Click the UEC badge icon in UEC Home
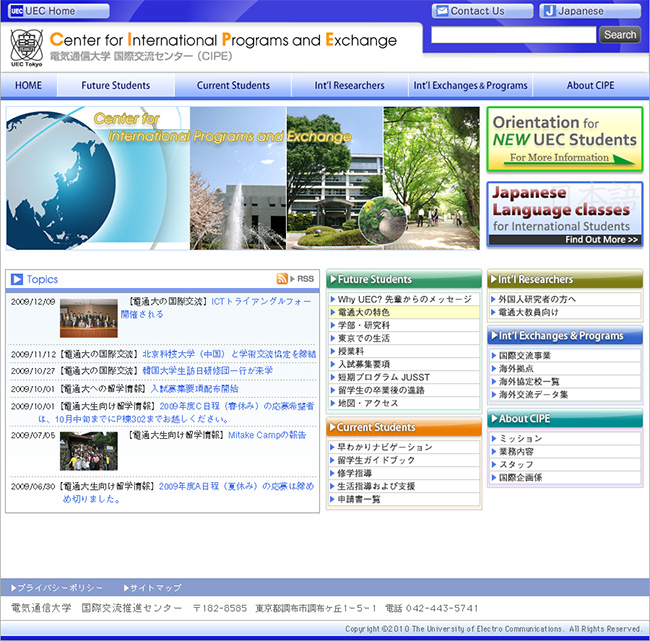The image size is (650, 641). click(x=17, y=11)
